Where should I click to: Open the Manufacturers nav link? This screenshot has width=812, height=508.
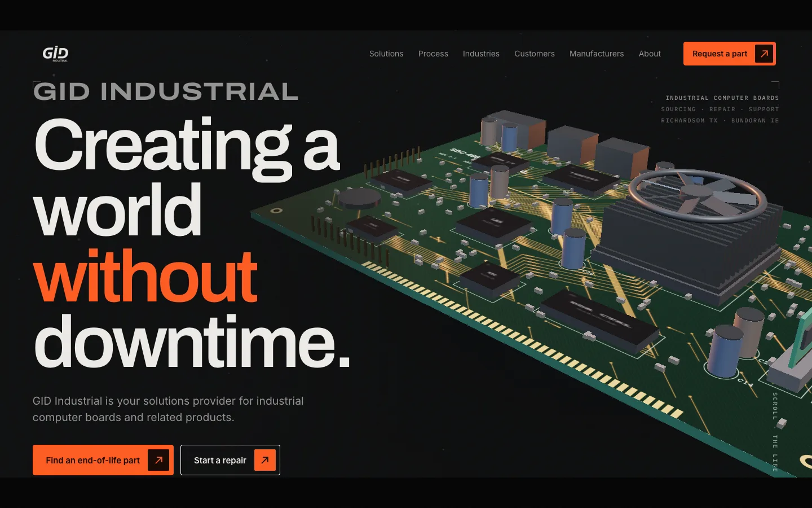[x=597, y=54]
